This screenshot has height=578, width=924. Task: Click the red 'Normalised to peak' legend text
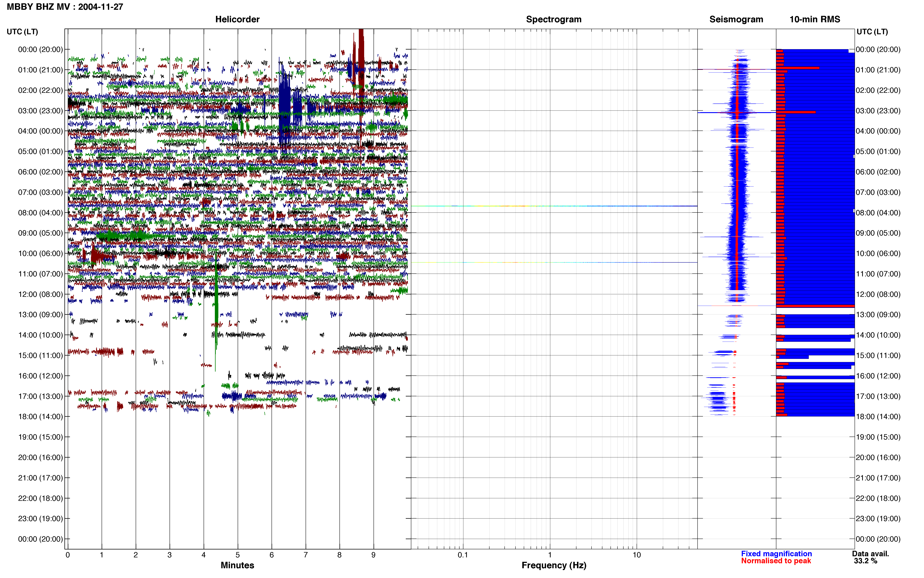(776, 561)
